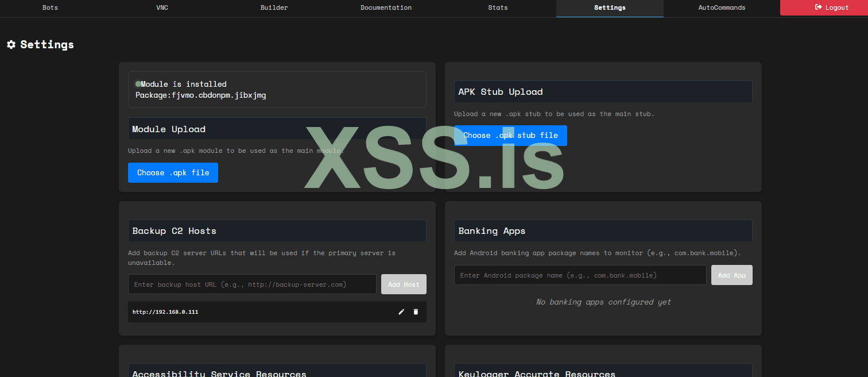
Task: Click the http://192.168.0.111 host entry text
Action: point(165,312)
